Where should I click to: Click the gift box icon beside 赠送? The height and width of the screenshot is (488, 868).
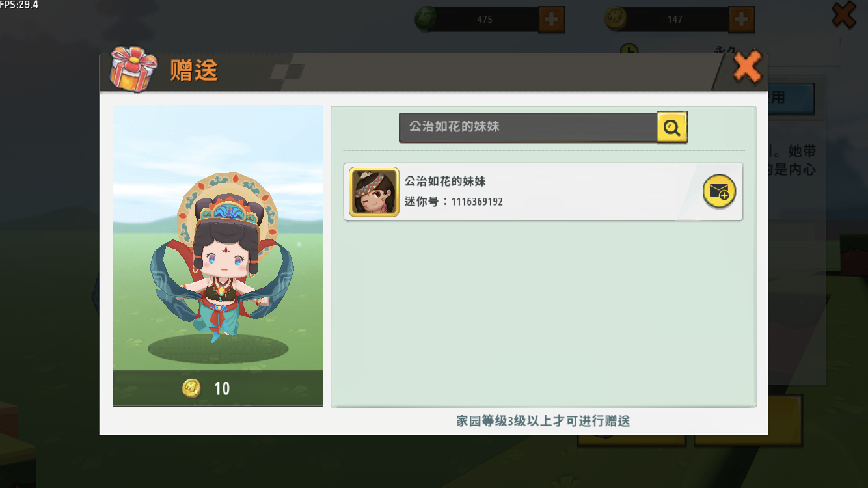pyautogui.click(x=133, y=68)
